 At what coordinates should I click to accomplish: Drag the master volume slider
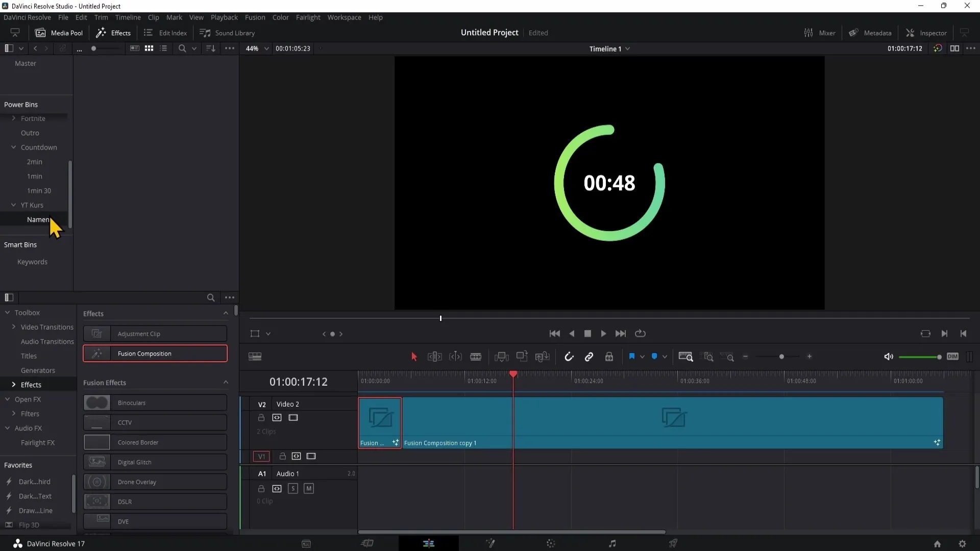coord(938,356)
